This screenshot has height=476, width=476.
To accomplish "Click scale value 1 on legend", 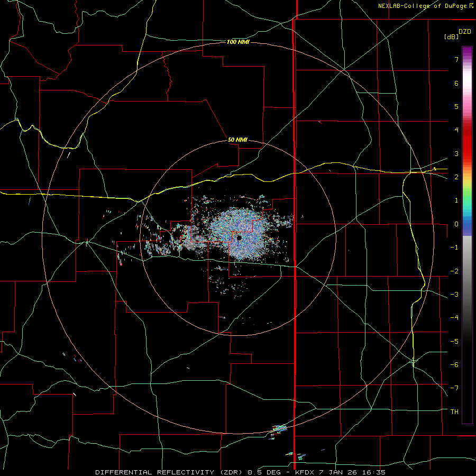I will pos(456,200).
